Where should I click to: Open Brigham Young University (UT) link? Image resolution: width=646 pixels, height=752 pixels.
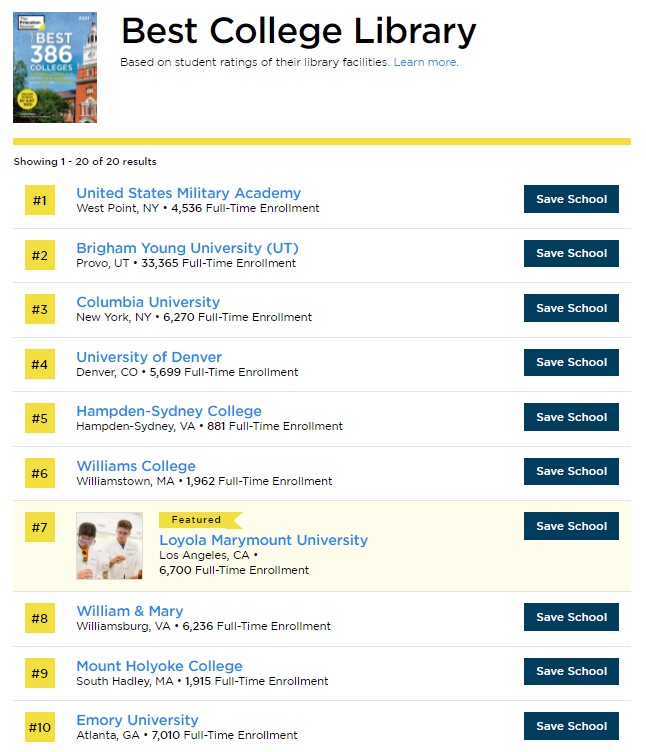(x=188, y=248)
